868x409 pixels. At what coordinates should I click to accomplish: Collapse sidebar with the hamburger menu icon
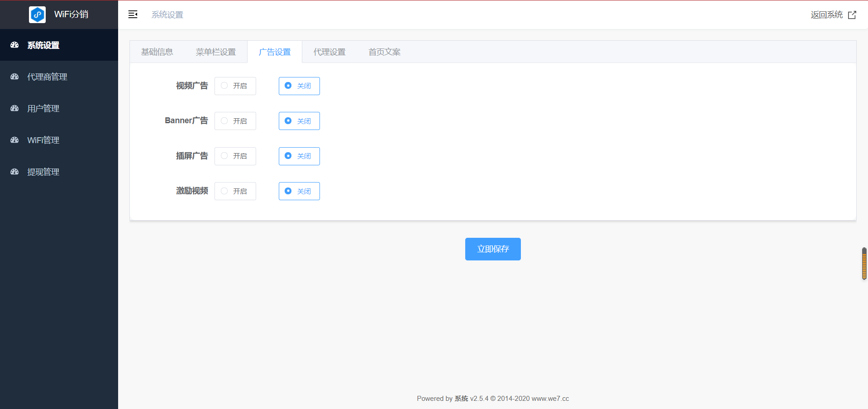click(133, 14)
